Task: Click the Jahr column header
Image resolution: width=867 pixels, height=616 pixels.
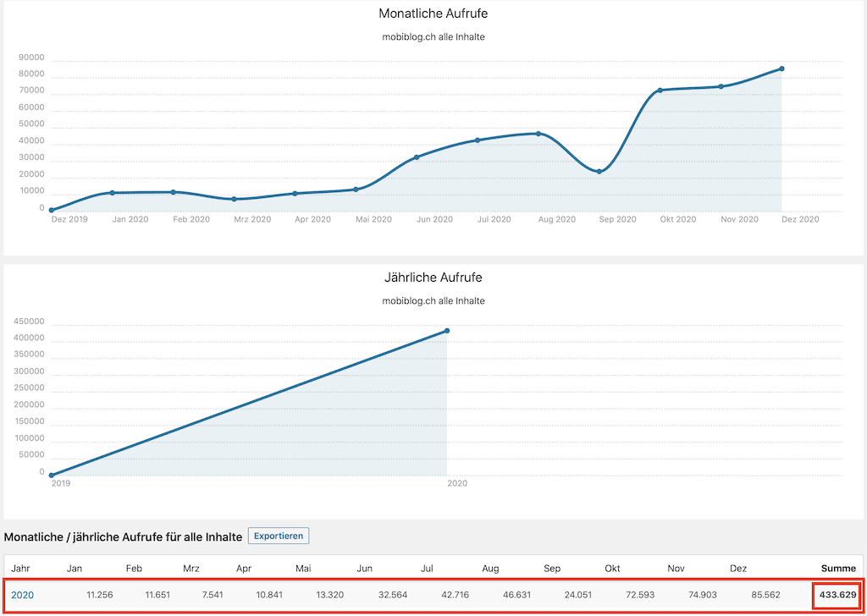Action: 20,568
